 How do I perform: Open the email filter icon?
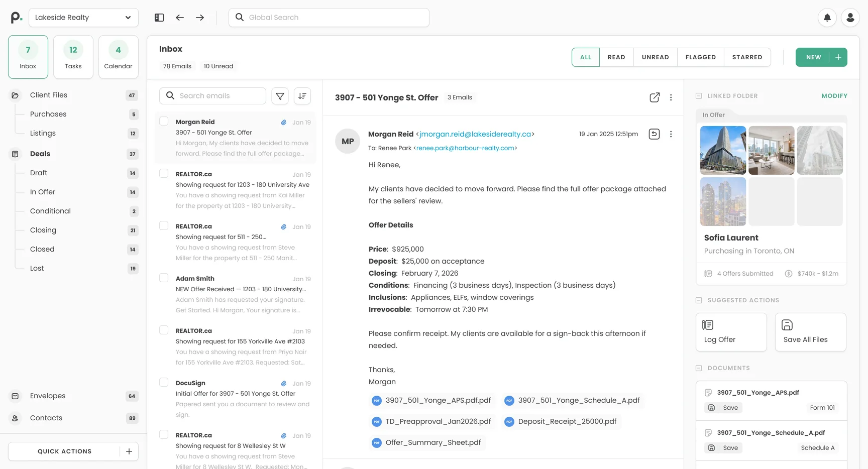280,95
